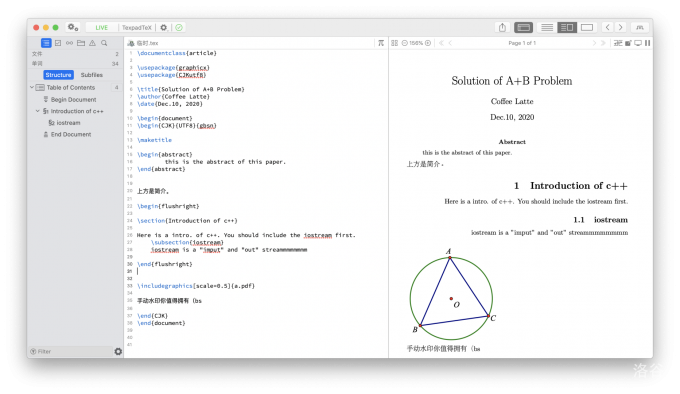Click the \includegraphics line in editor
680x394 pixels.
tap(196, 286)
